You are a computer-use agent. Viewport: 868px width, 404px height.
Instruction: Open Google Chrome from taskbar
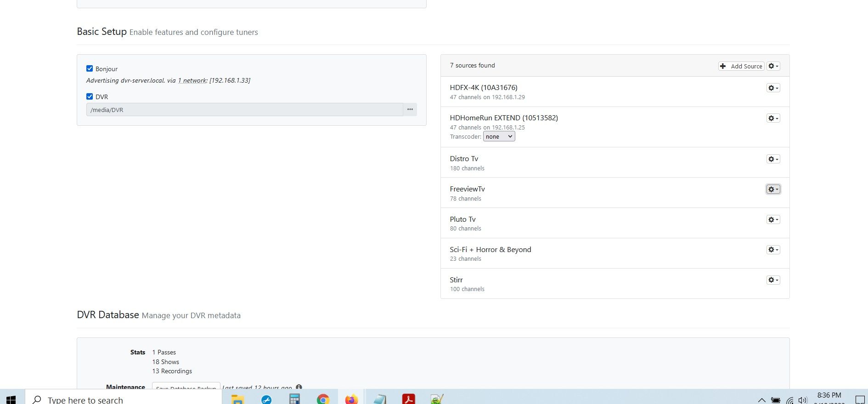pos(323,399)
